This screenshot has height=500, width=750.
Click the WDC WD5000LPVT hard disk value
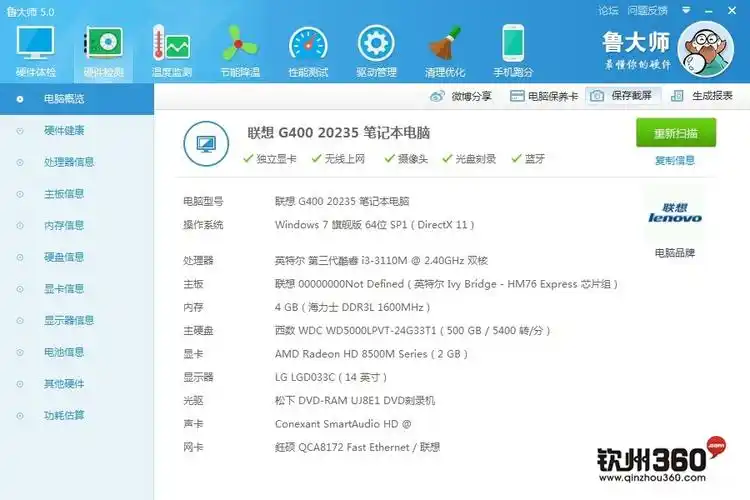(413, 331)
